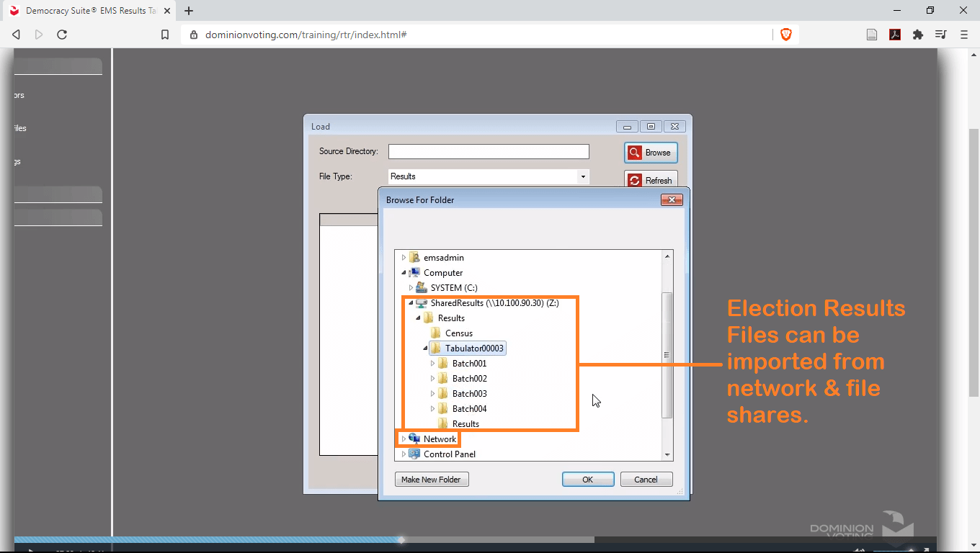Expand the Batch002 folder
The width and height of the screenshot is (980, 553).
[x=432, y=379]
